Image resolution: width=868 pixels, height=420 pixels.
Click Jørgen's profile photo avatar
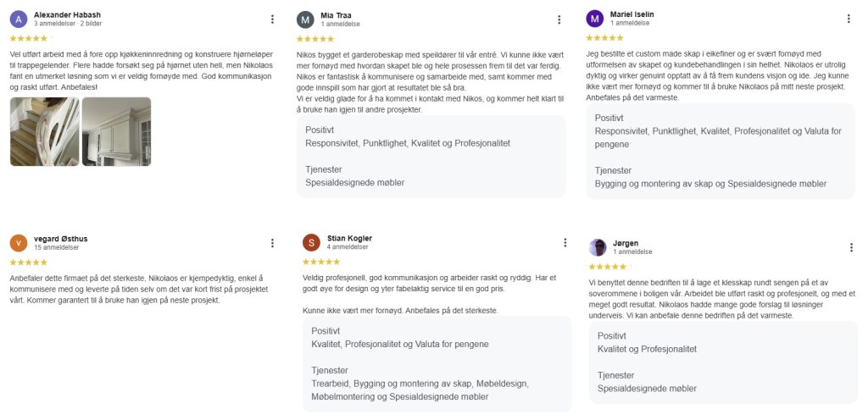pyautogui.click(x=598, y=247)
